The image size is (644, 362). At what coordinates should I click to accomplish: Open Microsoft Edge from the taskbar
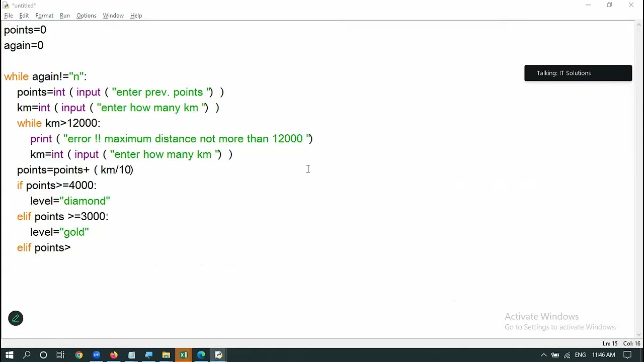tap(201, 355)
